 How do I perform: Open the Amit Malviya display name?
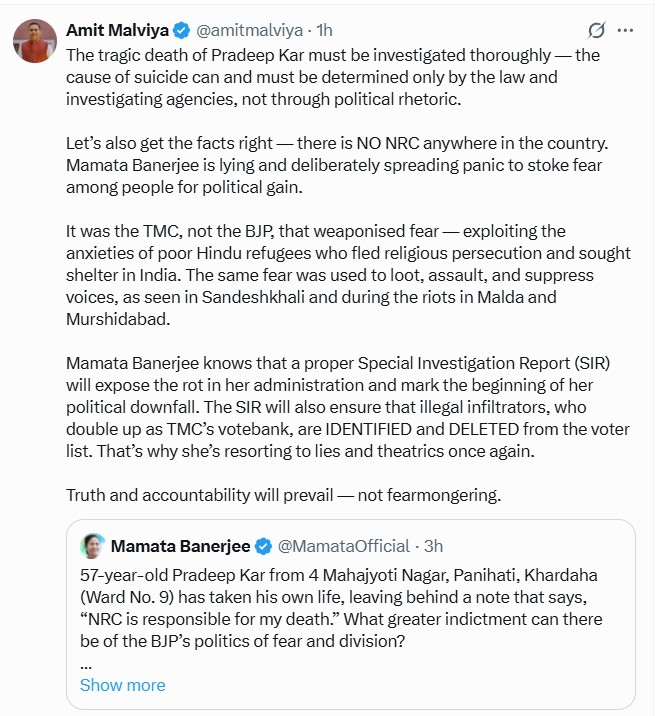pyautogui.click(x=115, y=30)
